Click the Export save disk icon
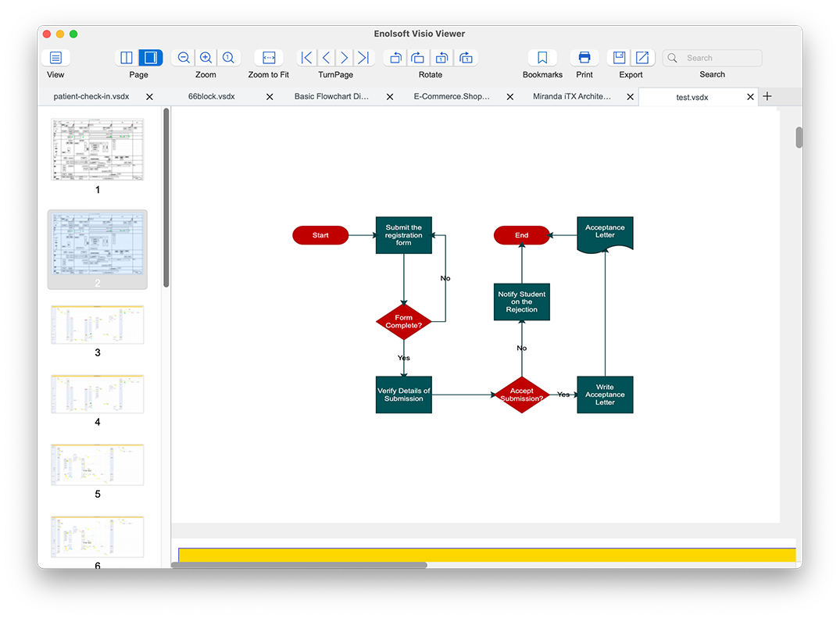 click(619, 58)
